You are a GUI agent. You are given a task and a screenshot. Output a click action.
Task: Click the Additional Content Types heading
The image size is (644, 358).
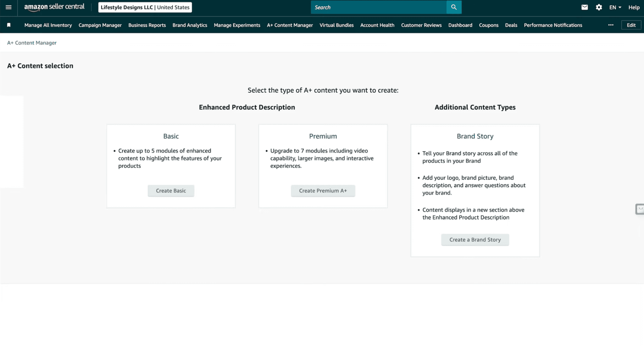click(x=475, y=107)
